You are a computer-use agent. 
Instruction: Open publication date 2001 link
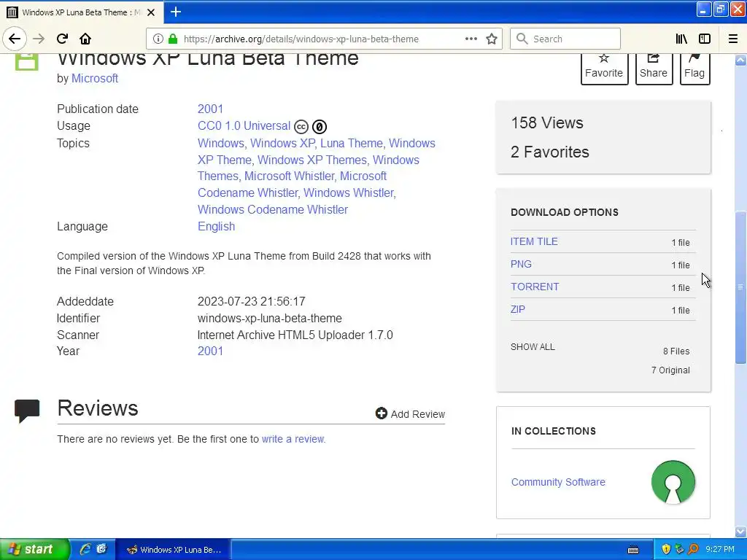[x=210, y=109]
